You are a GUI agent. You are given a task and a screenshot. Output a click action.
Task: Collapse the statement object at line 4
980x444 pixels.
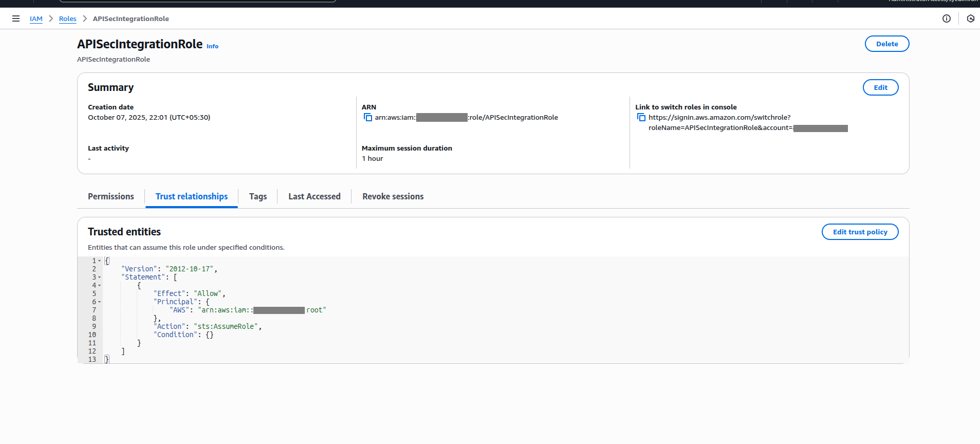(100, 286)
